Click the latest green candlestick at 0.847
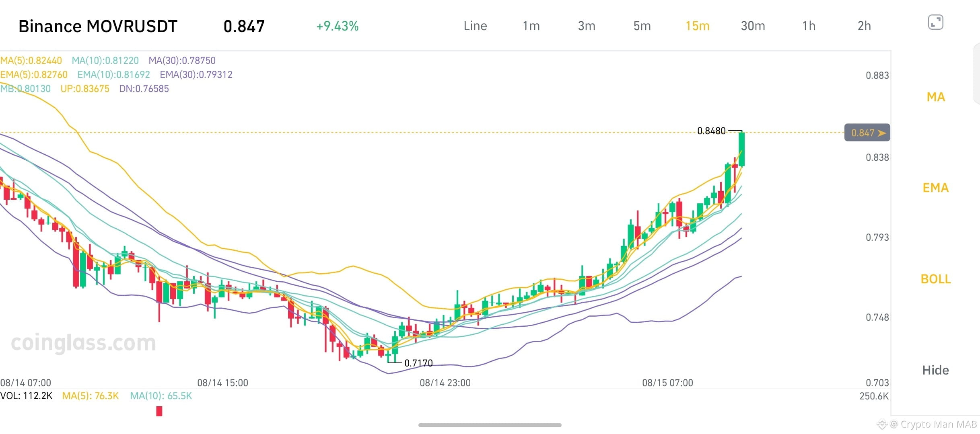The image size is (980, 434). (741, 149)
